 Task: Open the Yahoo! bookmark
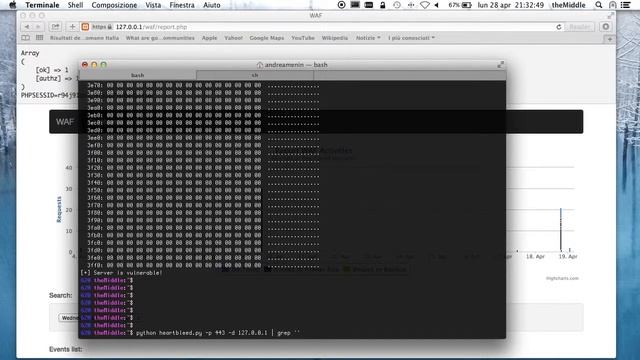click(233, 38)
